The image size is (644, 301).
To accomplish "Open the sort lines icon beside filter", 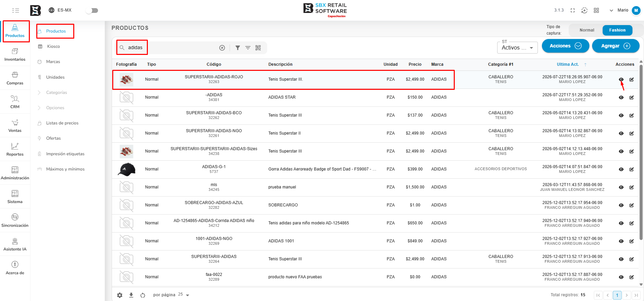I will [248, 48].
